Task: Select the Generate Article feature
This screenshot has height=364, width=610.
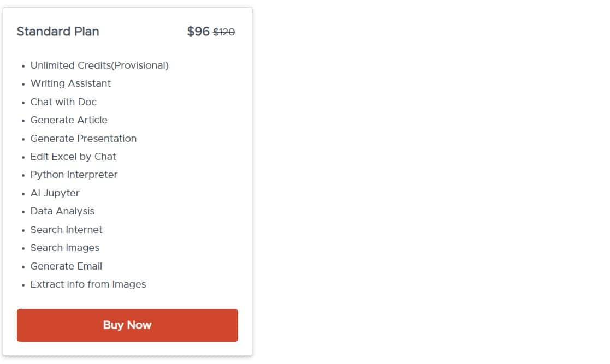Action: [x=69, y=120]
